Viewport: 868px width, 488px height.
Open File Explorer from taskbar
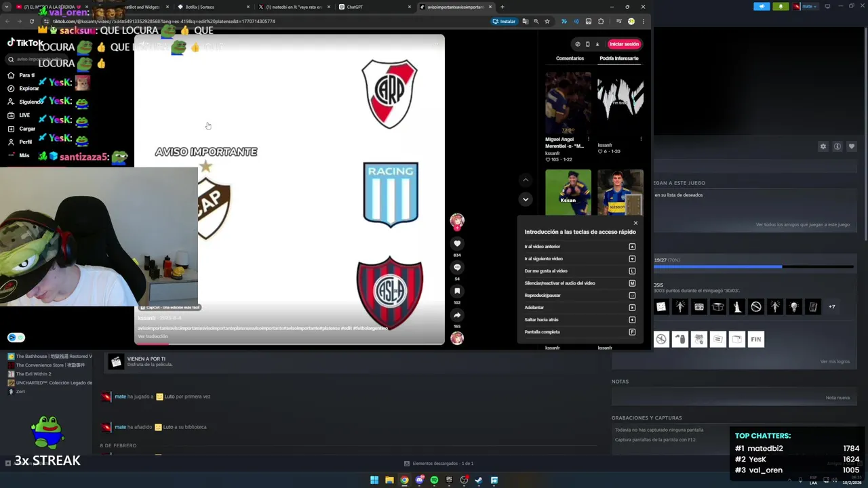coord(389,480)
